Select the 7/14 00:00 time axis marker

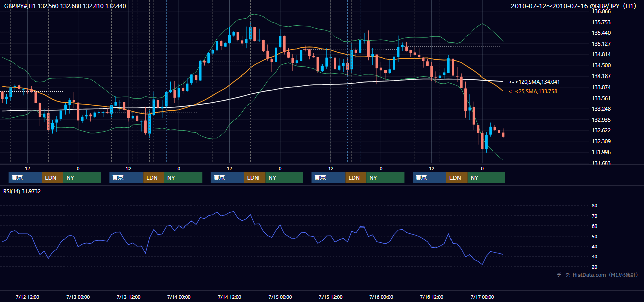click(179, 297)
